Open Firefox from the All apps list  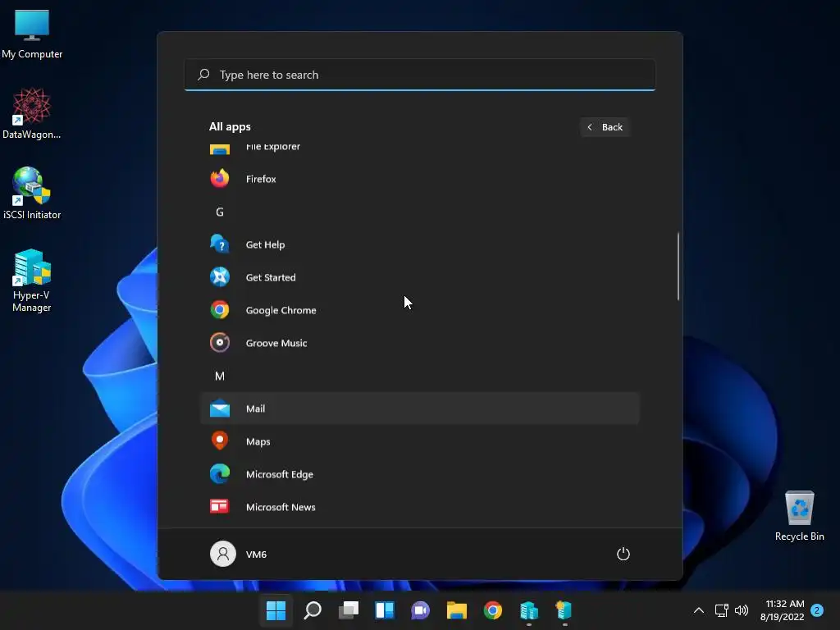click(419, 179)
